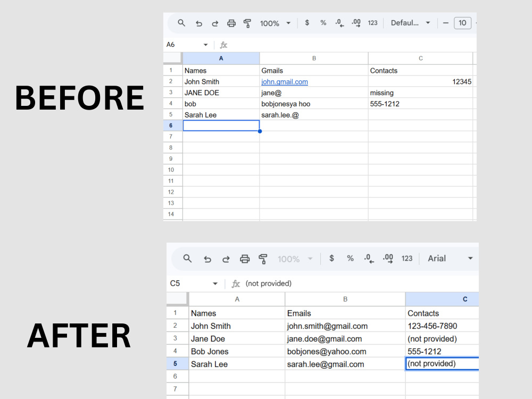532x399 pixels.
Task: Click the selected empty cell A6
Action: coord(221,126)
